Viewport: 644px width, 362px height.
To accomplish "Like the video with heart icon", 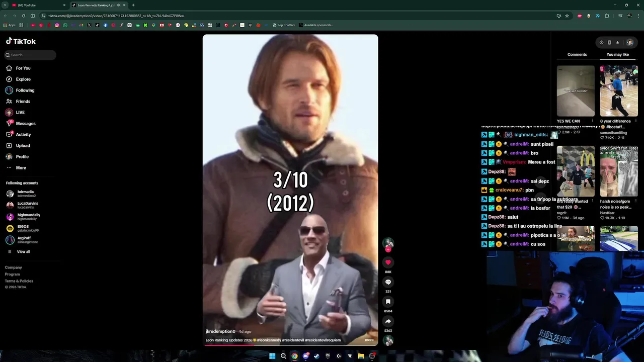I will [x=388, y=262].
